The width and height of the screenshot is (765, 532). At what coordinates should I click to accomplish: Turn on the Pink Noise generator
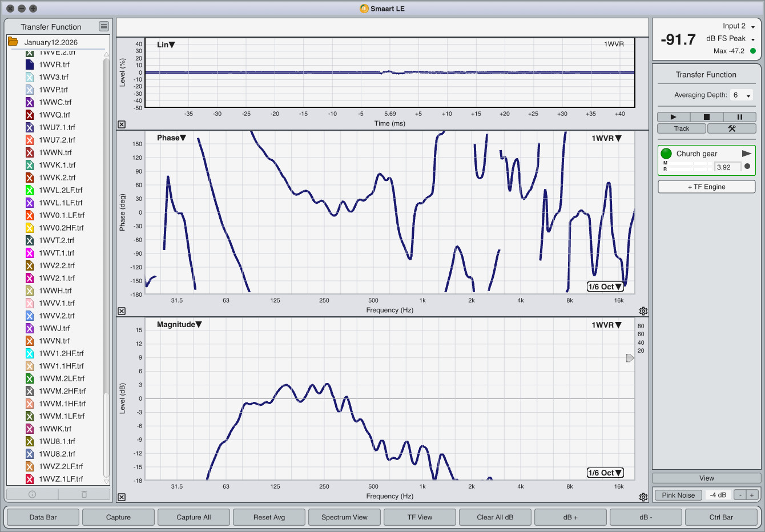678,495
